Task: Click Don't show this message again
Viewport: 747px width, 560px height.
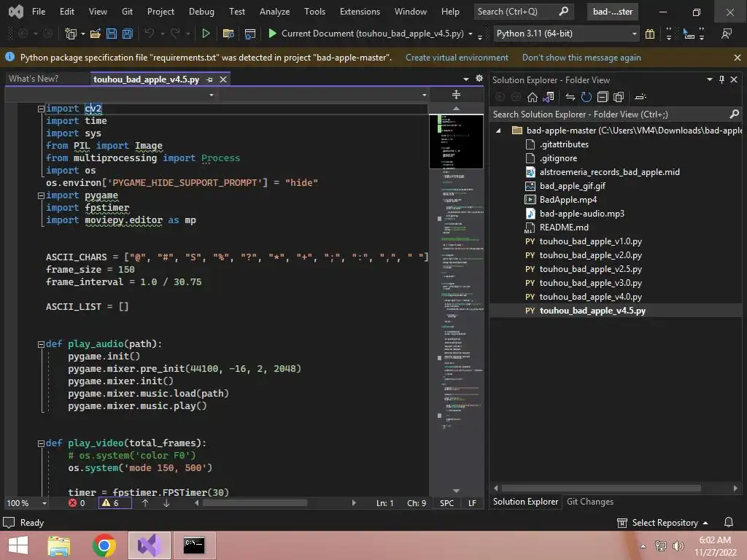Action: coord(581,58)
